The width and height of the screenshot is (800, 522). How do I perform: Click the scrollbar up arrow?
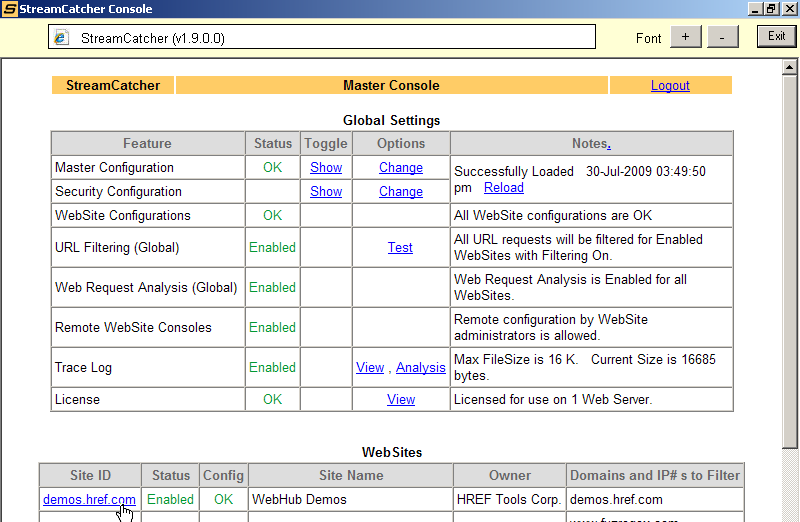[x=789, y=67]
